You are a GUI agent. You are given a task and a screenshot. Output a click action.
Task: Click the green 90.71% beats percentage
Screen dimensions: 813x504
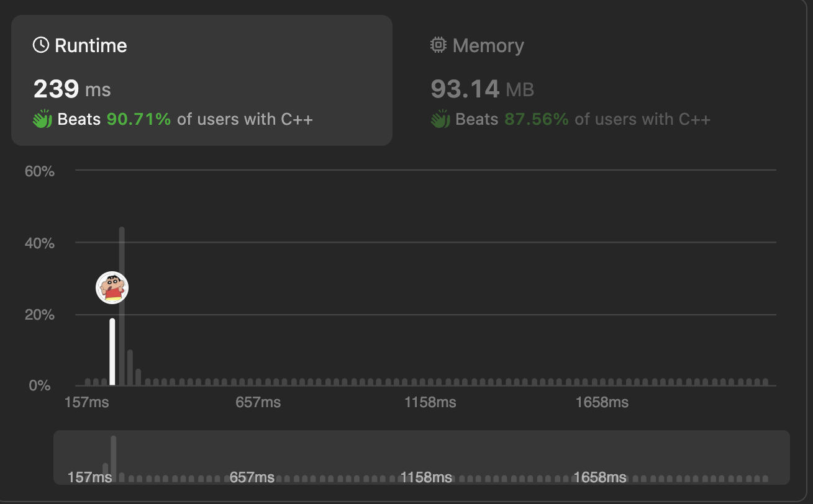click(139, 119)
